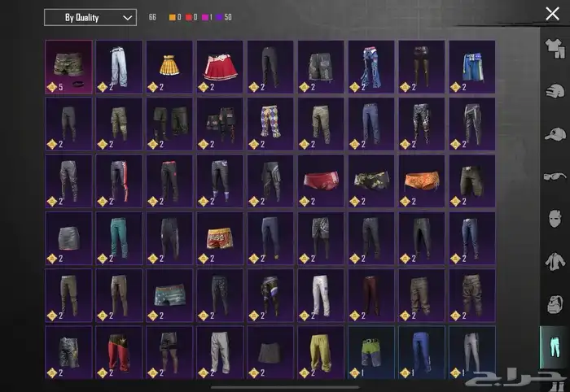This screenshot has height=392, width=570.
Task: Select the backpack category icon
Action: pyautogui.click(x=554, y=304)
